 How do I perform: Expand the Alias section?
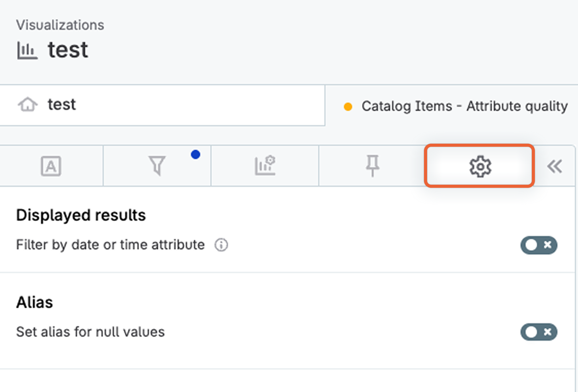[34, 302]
